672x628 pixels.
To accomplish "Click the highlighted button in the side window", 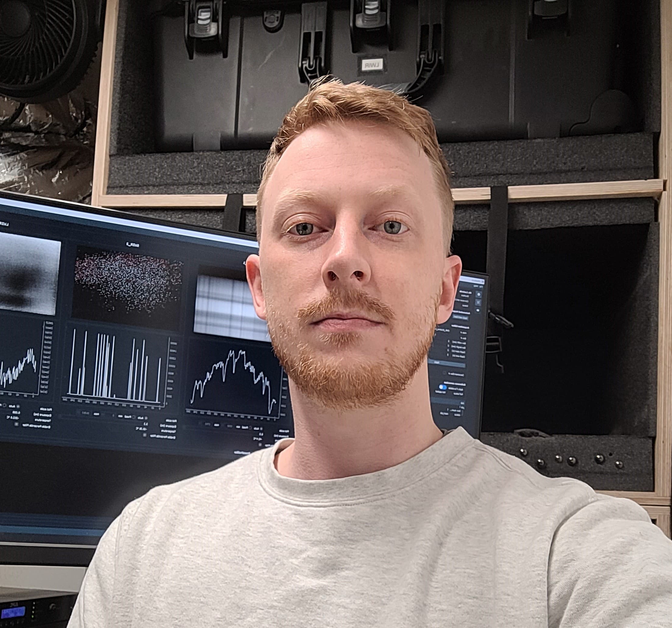I will (460, 318).
